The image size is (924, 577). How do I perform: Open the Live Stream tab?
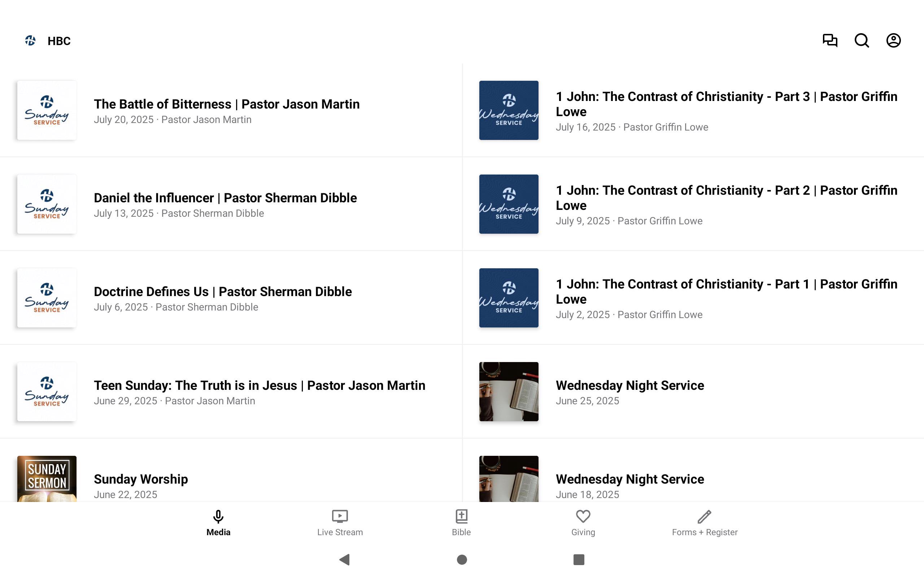(x=340, y=523)
